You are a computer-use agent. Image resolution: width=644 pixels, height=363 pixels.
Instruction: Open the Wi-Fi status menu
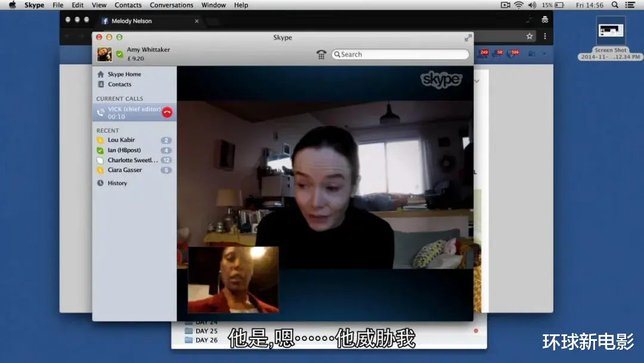(x=519, y=5)
